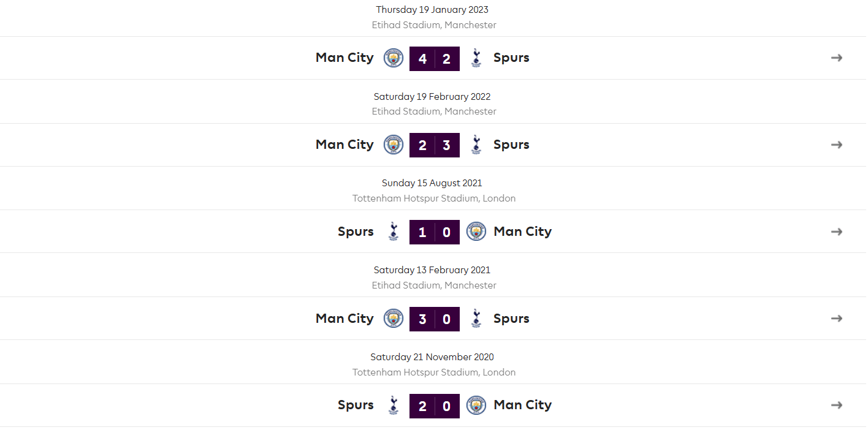
Task: Click the 2-3 score box
Action: (435, 145)
